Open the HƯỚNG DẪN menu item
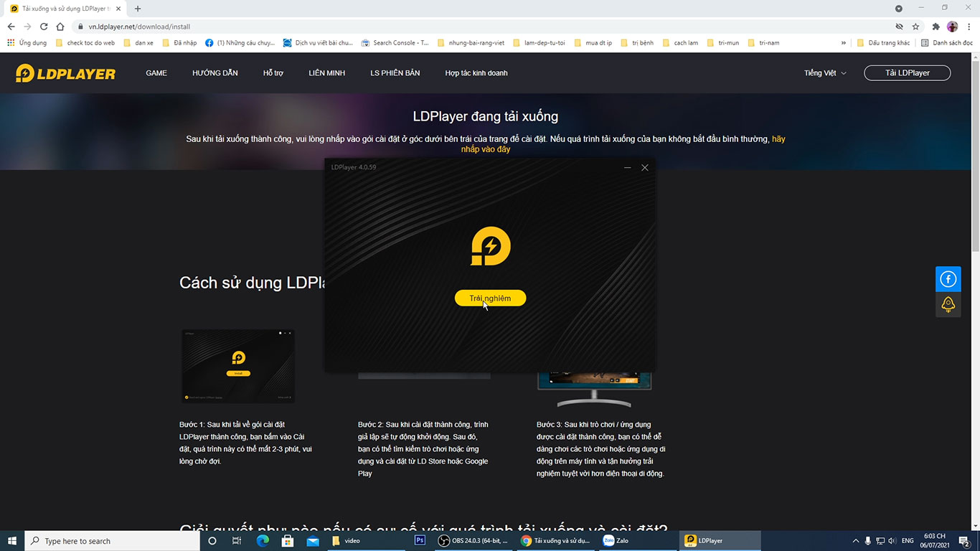Image resolution: width=980 pixels, height=551 pixels. pos(215,73)
